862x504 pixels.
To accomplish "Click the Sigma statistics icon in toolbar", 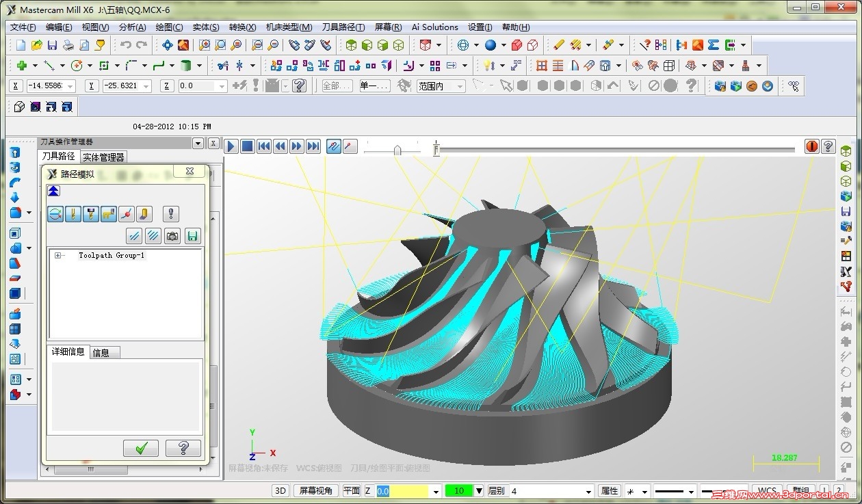I will (714, 45).
